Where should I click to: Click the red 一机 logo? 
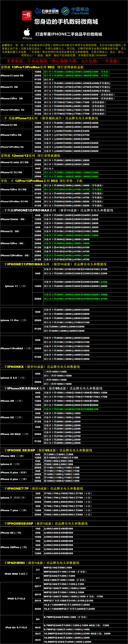coord(27,15)
